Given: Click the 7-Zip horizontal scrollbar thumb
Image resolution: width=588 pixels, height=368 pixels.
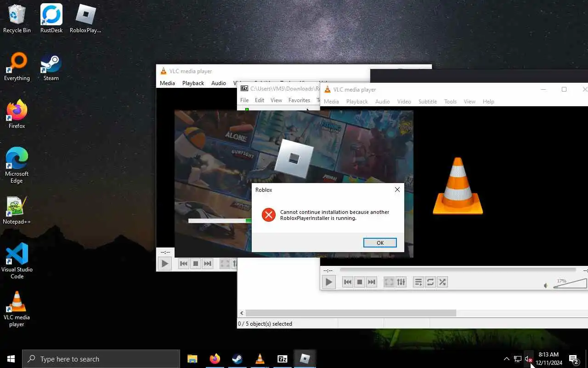Looking at the screenshot, I should [x=351, y=313].
